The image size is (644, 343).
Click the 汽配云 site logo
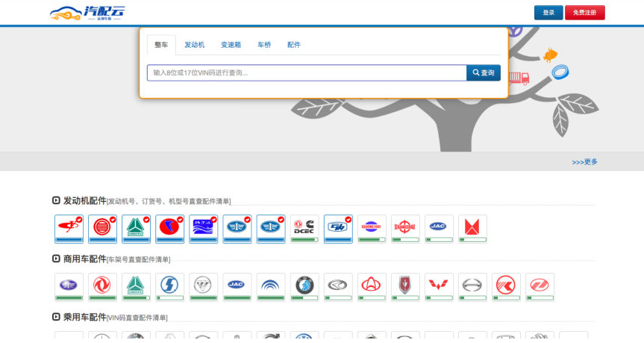[x=87, y=13]
